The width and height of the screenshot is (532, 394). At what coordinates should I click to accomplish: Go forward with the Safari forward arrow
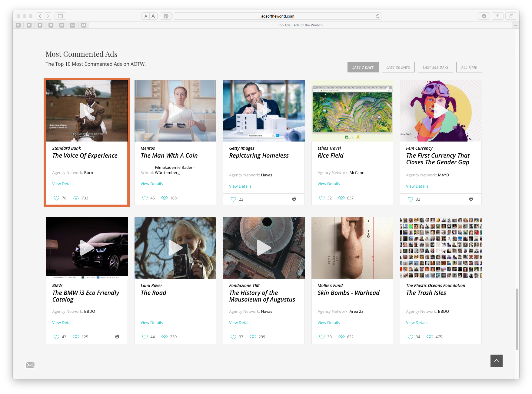coord(48,16)
